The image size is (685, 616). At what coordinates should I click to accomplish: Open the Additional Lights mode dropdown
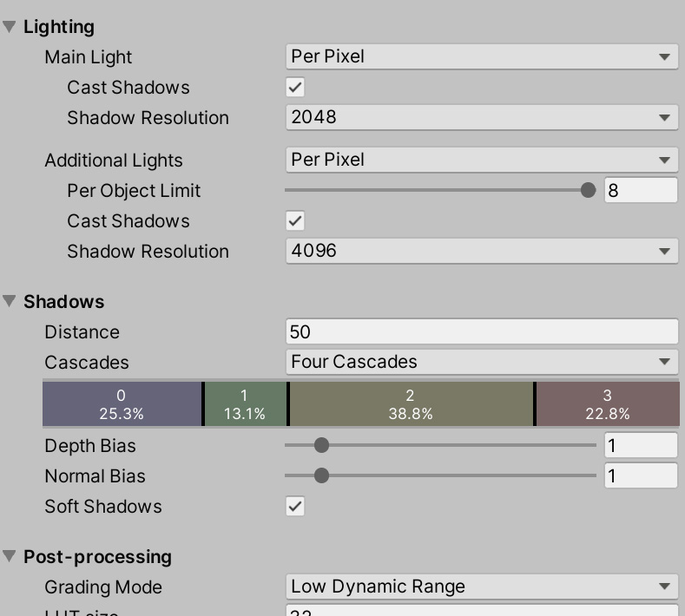481,161
